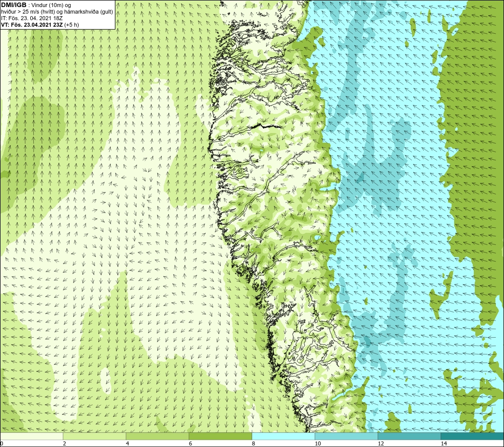Image resolution: width=504 pixels, height=447 pixels.
Task: Click the 'hviður > 25 m/s' legend description line
Action: click(x=57, y=12)
